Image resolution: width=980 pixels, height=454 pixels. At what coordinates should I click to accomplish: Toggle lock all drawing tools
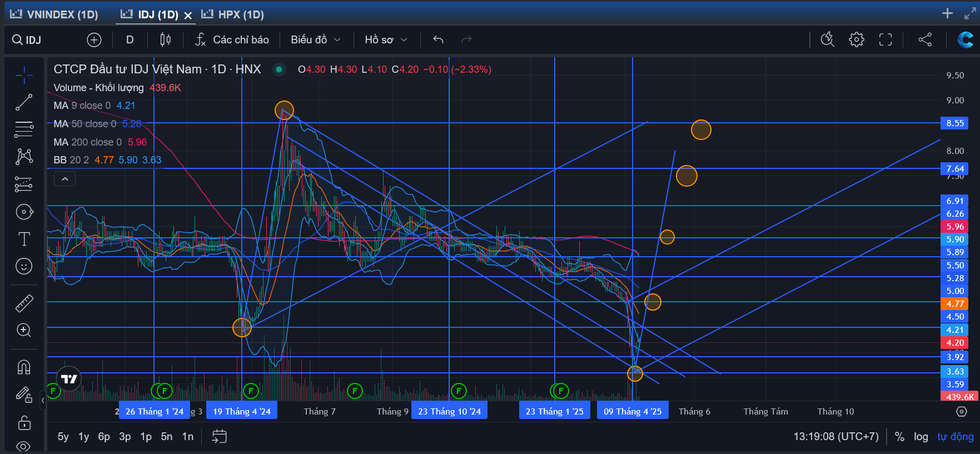coord(24,423)
